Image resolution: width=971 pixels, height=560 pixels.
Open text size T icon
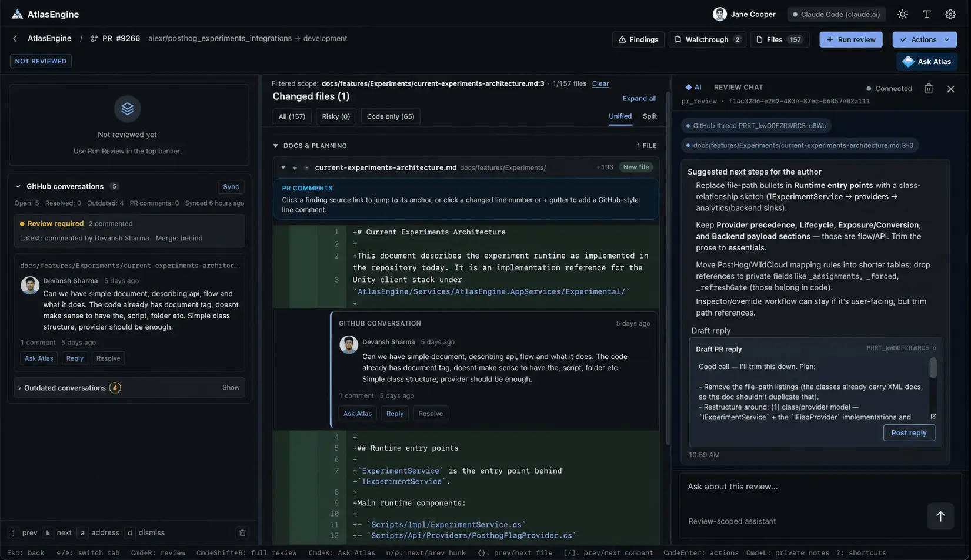point(926,14)
